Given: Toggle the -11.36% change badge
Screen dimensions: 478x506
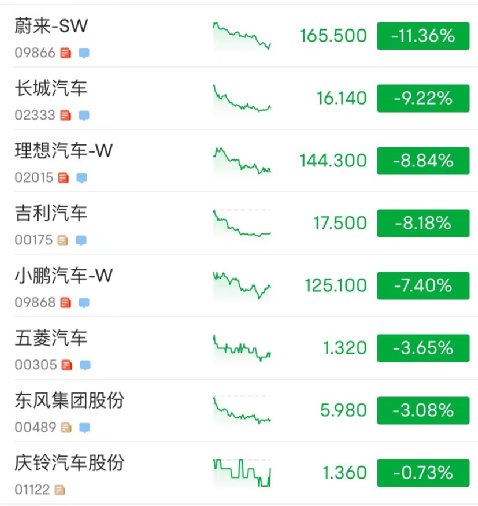Looking at the screenshot, I should tap(423, 36).
